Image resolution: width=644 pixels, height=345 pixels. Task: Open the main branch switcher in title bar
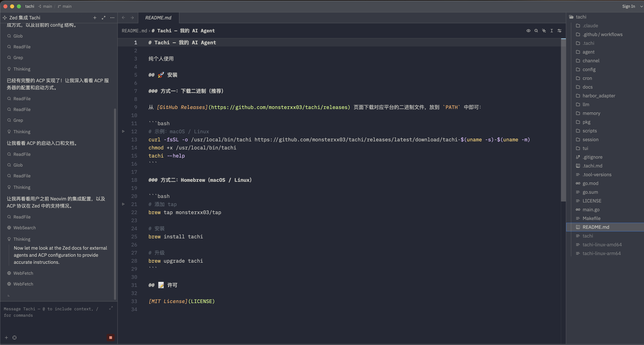coord(65,6)
